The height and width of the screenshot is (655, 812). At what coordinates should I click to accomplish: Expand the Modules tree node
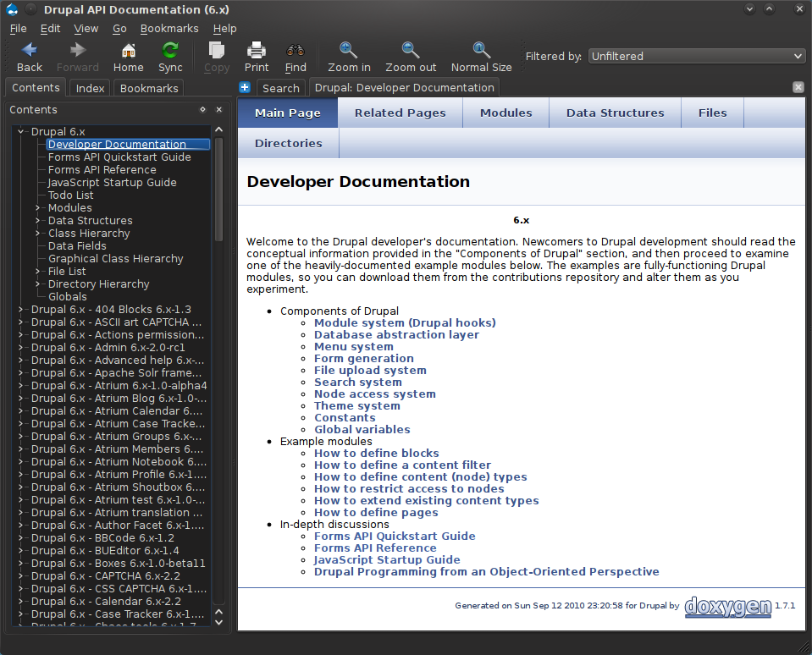click(38, 208)
